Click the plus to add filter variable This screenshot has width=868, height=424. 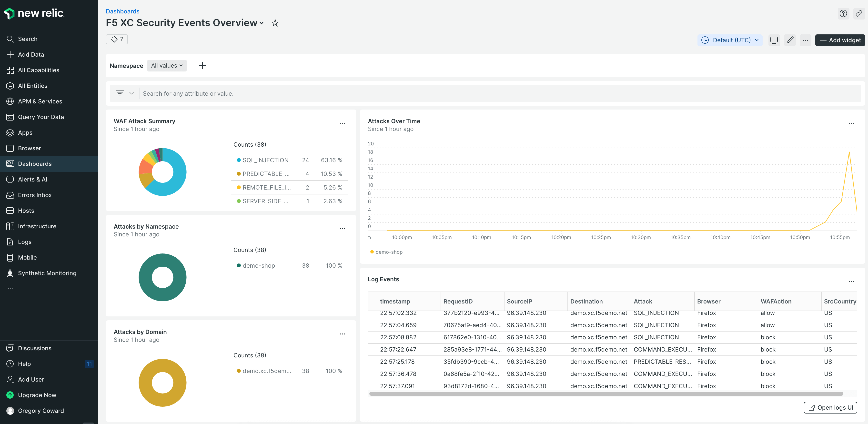tap(202, 66)
